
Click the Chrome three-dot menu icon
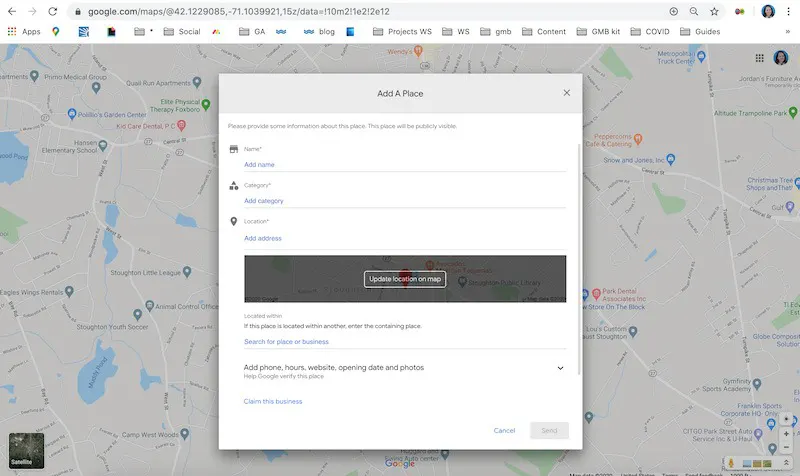pos(788,11)
